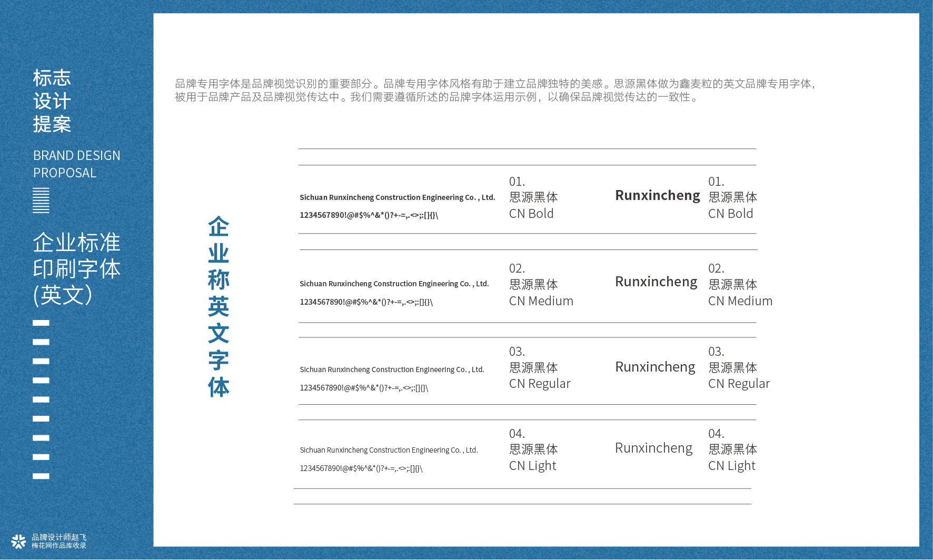This screenshot has height=560, width=933.
Task: Click the 梅花网作品库收录 text
Action: pos(59,546)
